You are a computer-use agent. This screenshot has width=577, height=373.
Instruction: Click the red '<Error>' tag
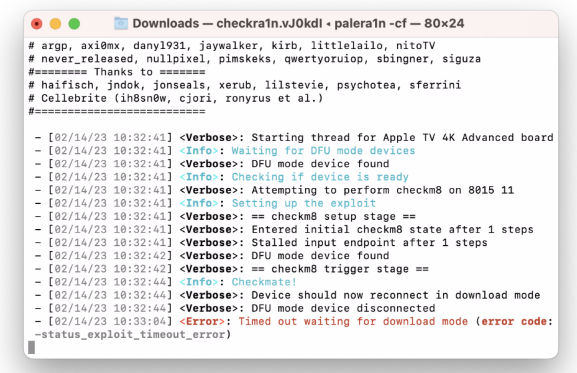click(x=202, y=322)
